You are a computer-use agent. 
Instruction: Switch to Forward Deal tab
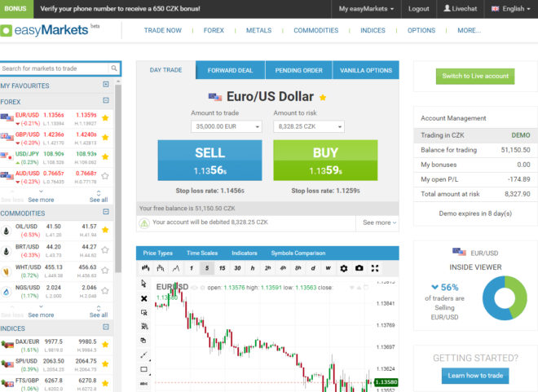[x=230, y=70]
